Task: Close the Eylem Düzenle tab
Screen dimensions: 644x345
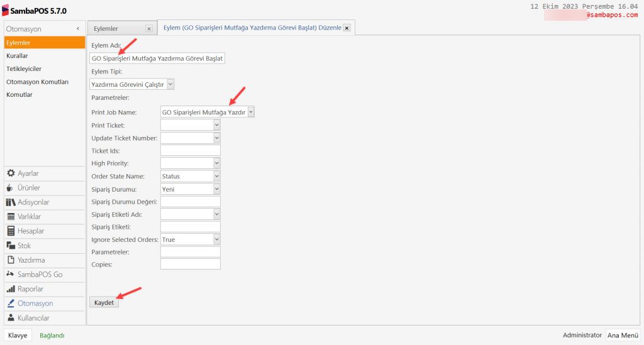Action: [347, 28]
